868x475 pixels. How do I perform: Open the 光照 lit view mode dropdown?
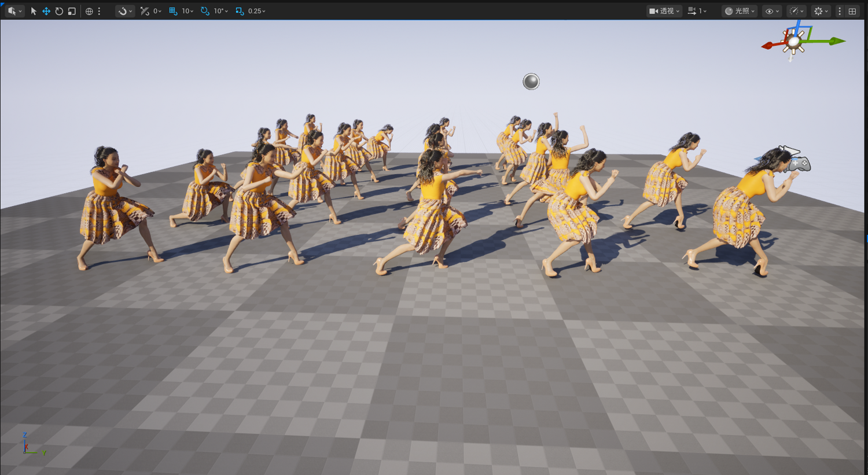coord(740,11)
